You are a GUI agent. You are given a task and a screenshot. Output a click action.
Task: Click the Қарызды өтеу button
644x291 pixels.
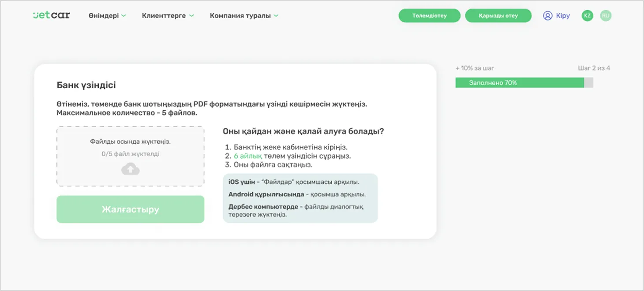point(498,15)
